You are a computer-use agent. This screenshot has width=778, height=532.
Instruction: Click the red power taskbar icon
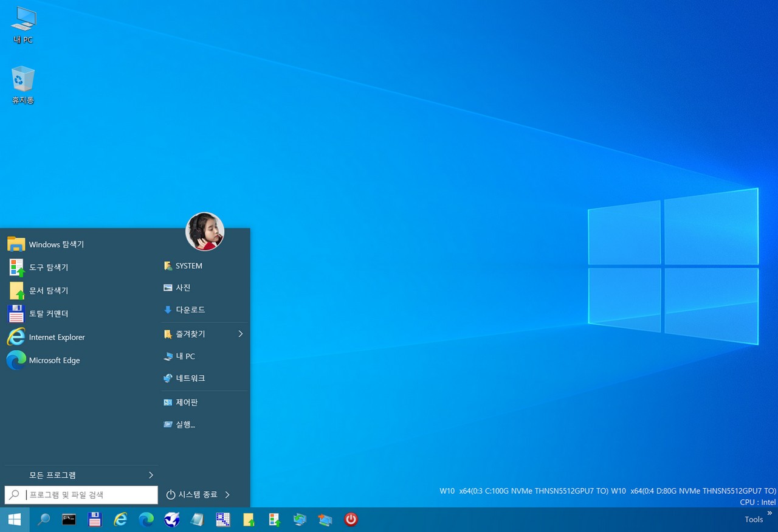point(351,519)
